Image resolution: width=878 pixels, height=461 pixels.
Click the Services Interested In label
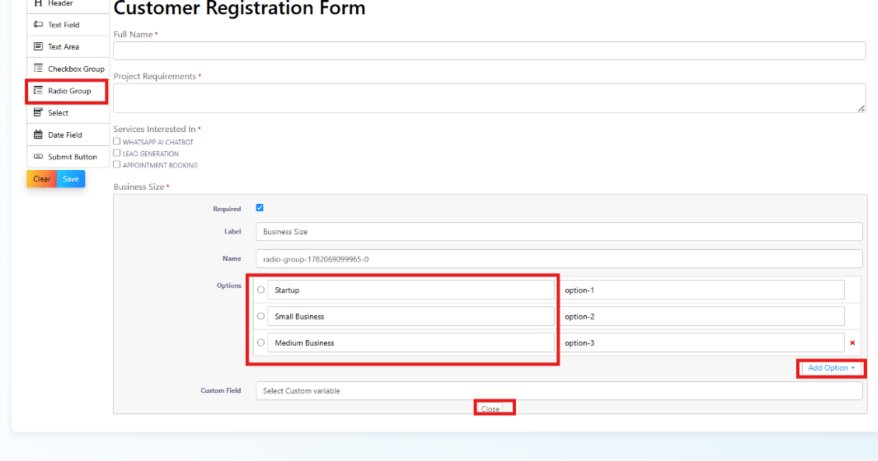point(155,129)
